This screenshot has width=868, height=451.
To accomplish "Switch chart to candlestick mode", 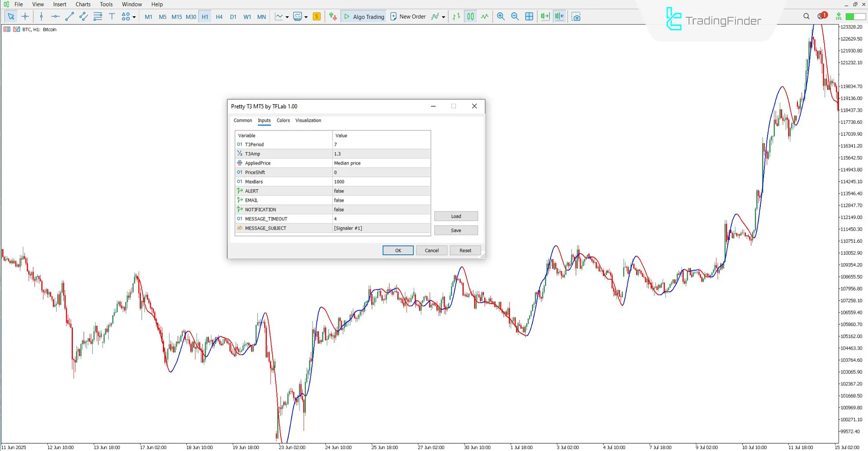I will click(x=470, y=16).
